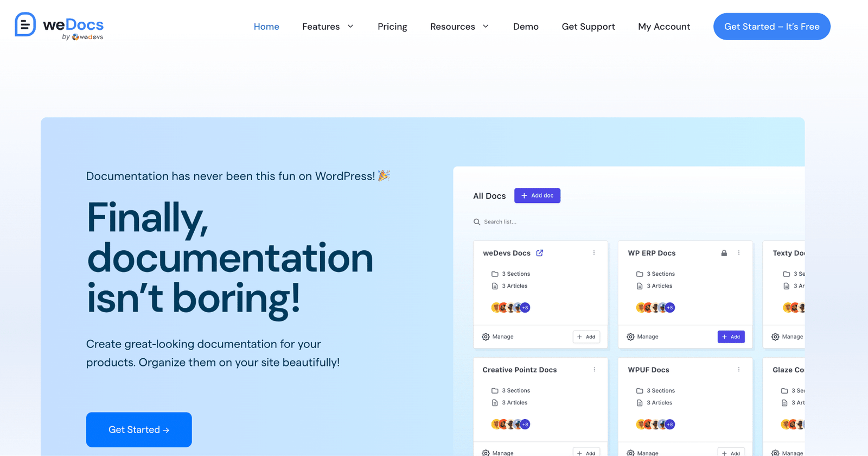Open the Resources menu
868x456 pixels.
point(452,27)
